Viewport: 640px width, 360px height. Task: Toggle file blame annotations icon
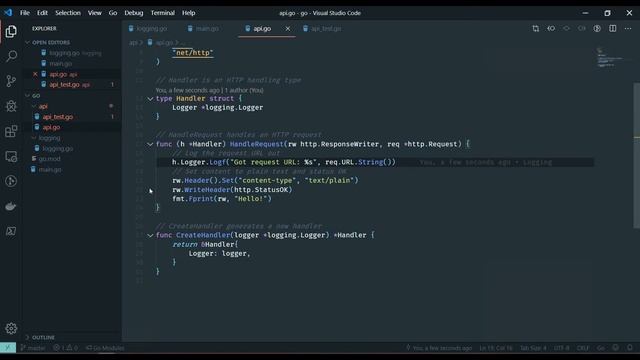tap(597, 29)
